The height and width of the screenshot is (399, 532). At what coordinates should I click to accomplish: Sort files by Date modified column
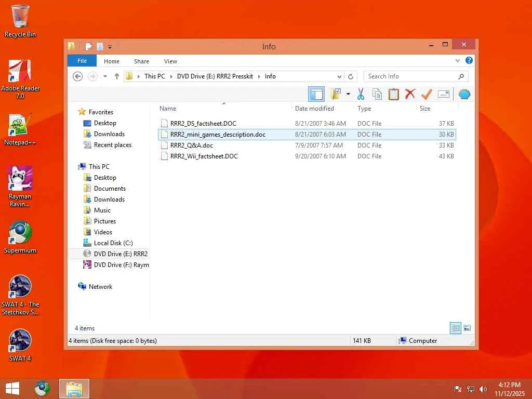coord(314,109)
